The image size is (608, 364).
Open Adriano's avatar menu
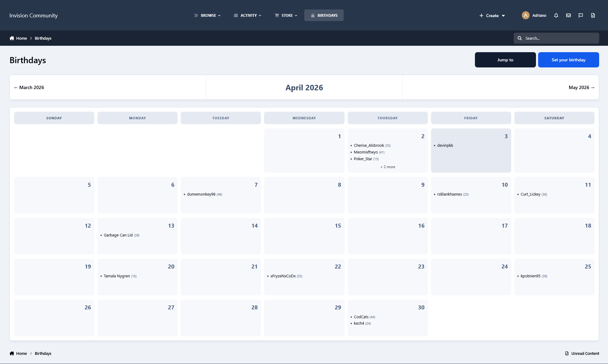point(526,15)
